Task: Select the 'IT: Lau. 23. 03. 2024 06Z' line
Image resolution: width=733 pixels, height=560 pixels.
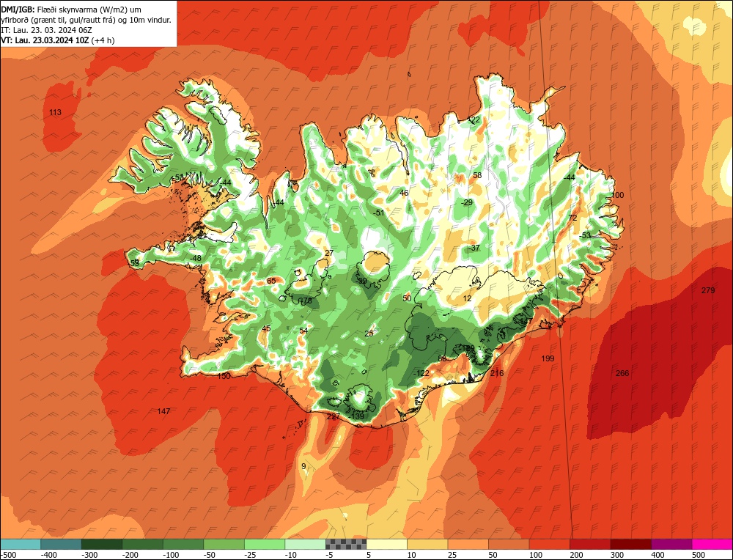Action: [47, 30]
